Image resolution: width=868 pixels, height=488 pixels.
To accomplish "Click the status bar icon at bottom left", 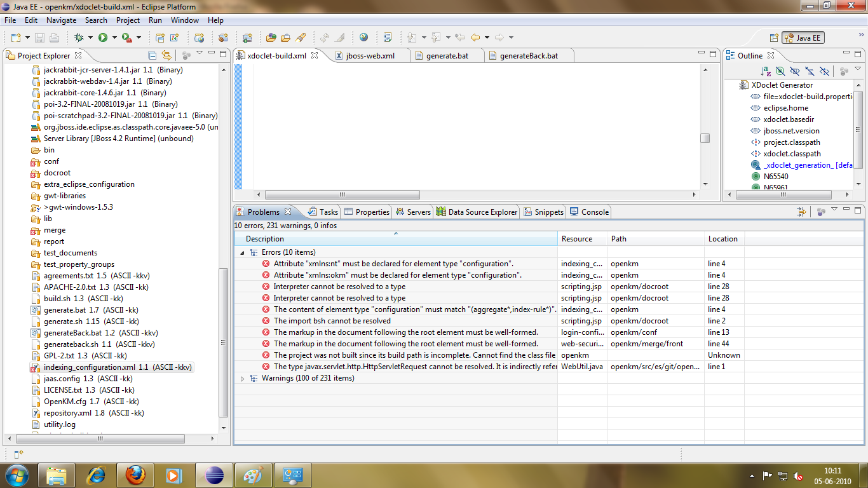I will [18, 454].
